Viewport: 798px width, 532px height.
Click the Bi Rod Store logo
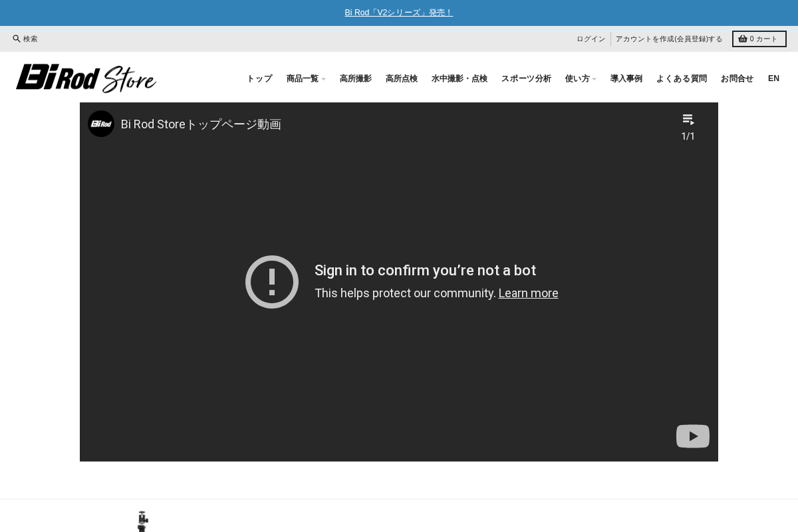click(x=86, y=78)
